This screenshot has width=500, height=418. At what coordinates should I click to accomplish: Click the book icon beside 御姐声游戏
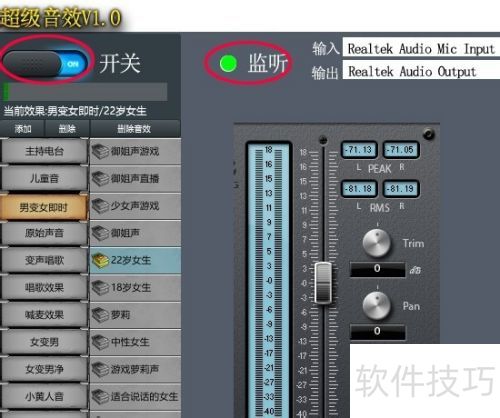(100, 152)
